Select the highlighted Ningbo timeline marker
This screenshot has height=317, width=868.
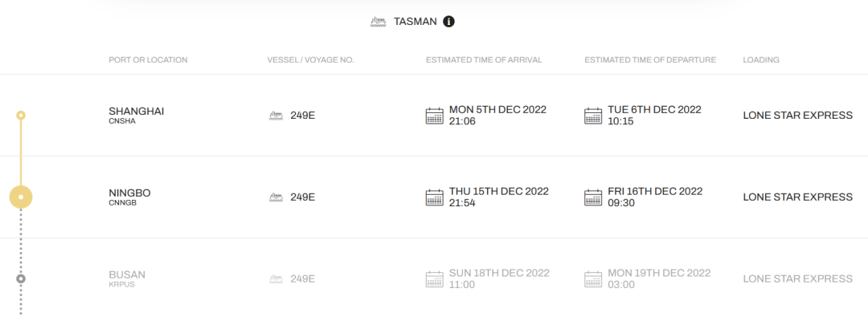21,197
